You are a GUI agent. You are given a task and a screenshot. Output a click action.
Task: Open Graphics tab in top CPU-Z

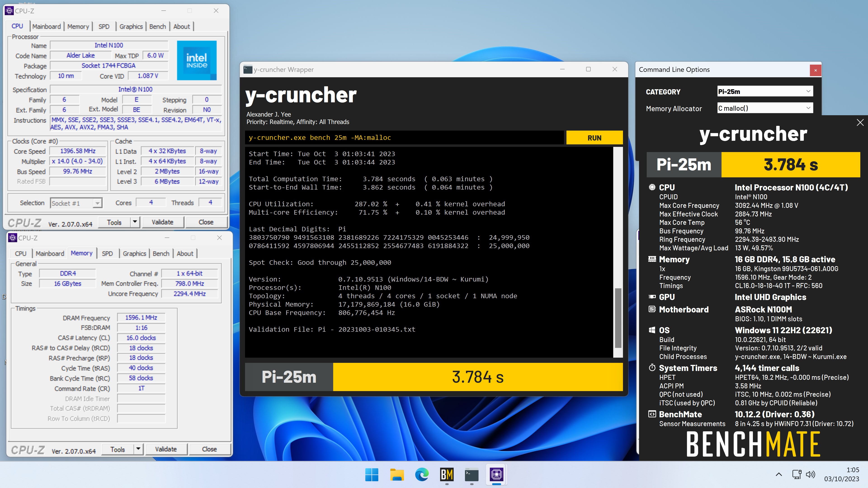point(131,27)
